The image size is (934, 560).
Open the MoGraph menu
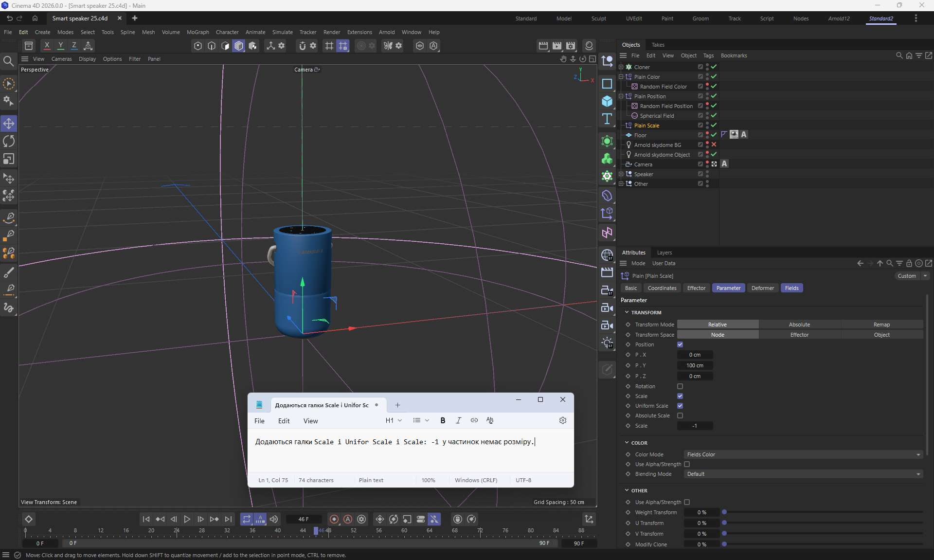(x=198, y=32)
